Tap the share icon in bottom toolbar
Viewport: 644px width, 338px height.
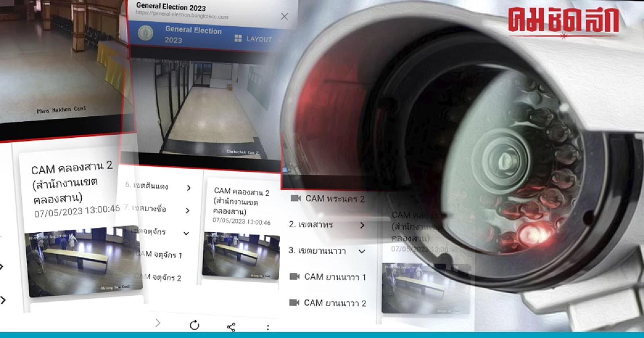tap(231, 327)
